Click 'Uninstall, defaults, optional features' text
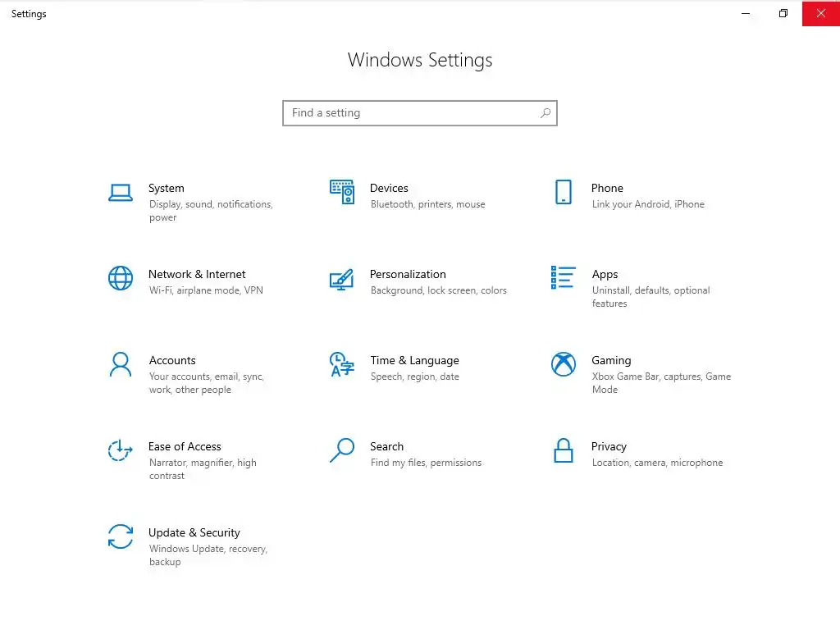 (651, 297)
